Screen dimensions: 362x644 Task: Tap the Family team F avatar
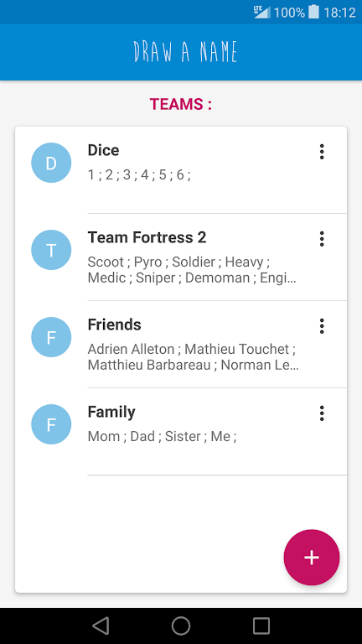tap(51, 423)
